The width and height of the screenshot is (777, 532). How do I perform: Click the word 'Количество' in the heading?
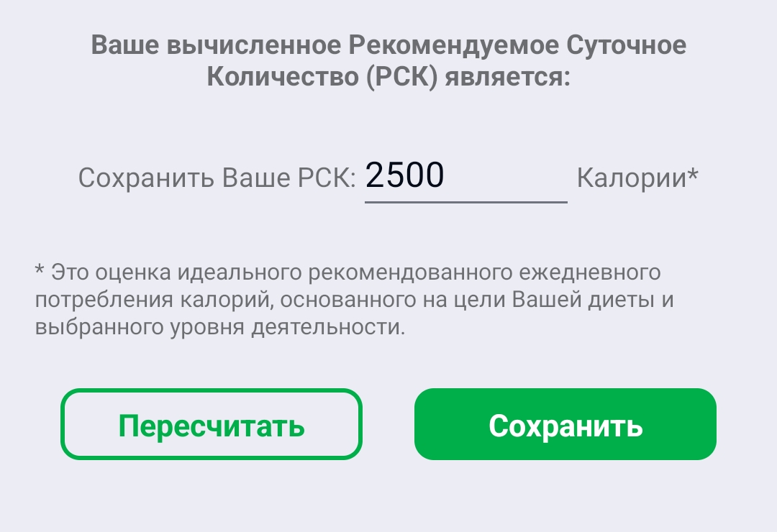283,77
